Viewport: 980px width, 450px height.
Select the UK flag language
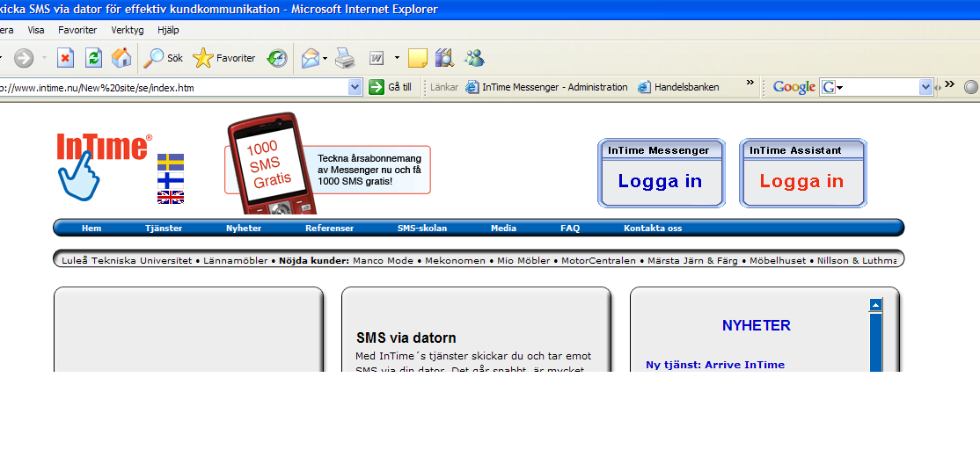171,197
